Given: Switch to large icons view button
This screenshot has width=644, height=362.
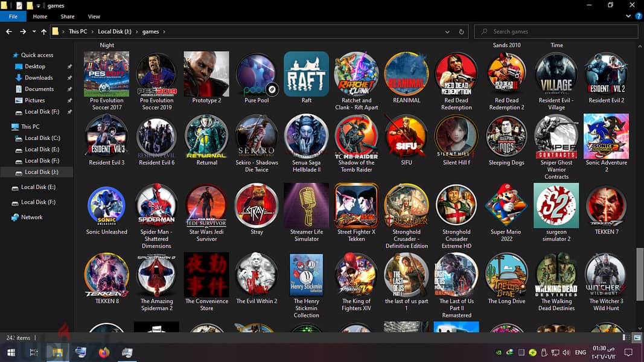Looking at the screenshot, I should [637, 337].
